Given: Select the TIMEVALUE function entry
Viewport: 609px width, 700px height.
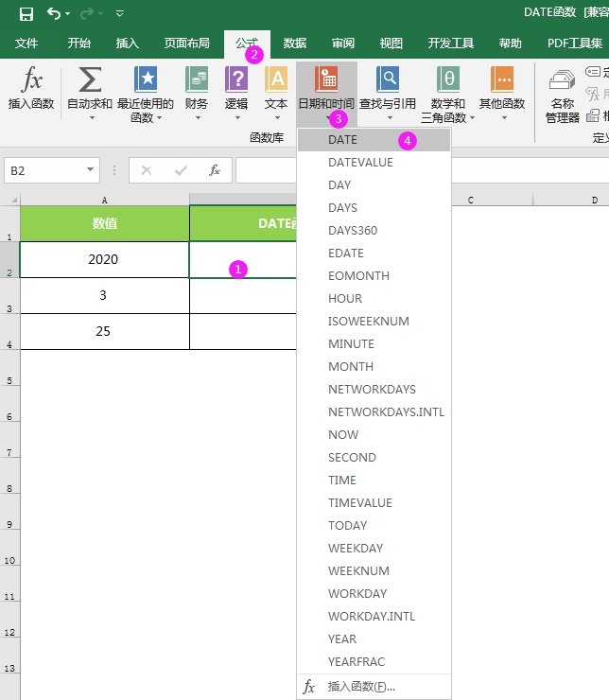Looking at the screenshot, I should [374, 502].
